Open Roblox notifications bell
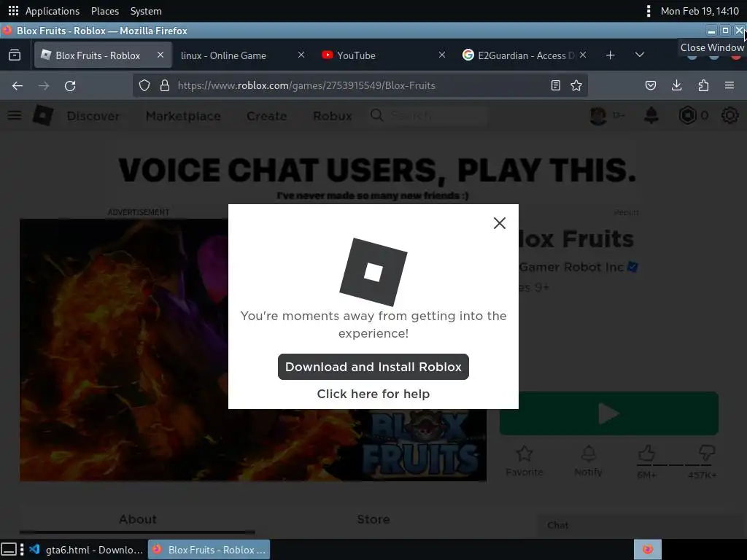Image resolution: width=747 pixels, height=560 pixels. (651, 115)
